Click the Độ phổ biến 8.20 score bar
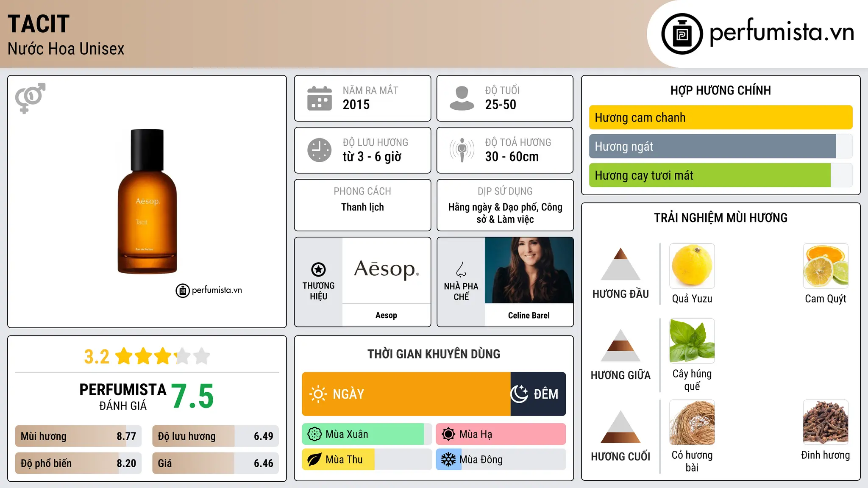This screenshot has height=488, width=868. click(x=78, y=463)
